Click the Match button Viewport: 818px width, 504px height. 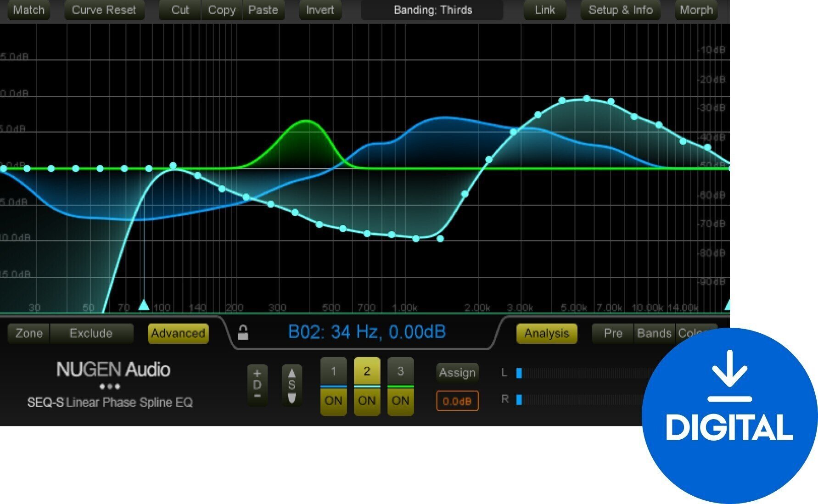click(28, 10)
